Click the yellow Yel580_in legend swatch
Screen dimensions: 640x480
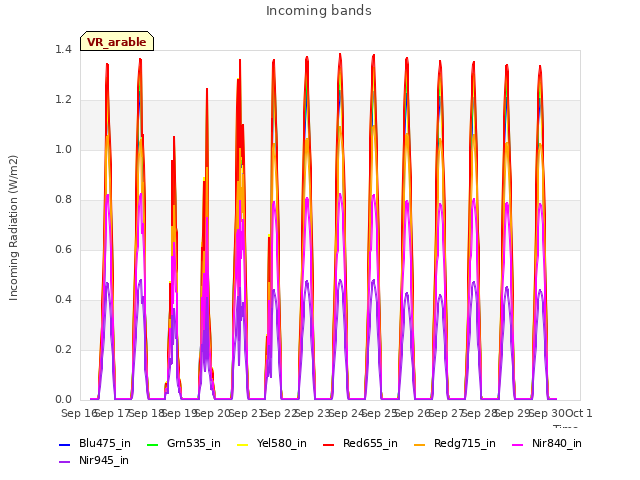pyautogui.click(x=242, y=444)
